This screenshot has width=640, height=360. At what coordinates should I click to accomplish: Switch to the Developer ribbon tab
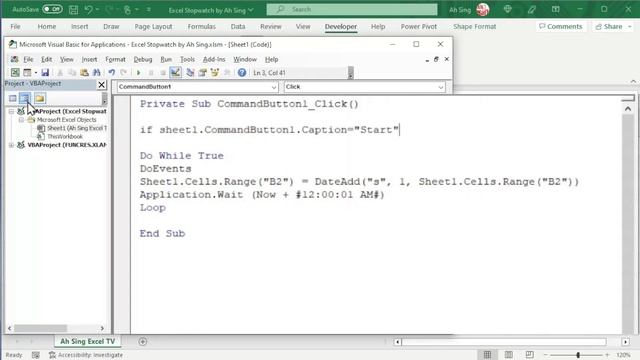(x=341, y=27)
